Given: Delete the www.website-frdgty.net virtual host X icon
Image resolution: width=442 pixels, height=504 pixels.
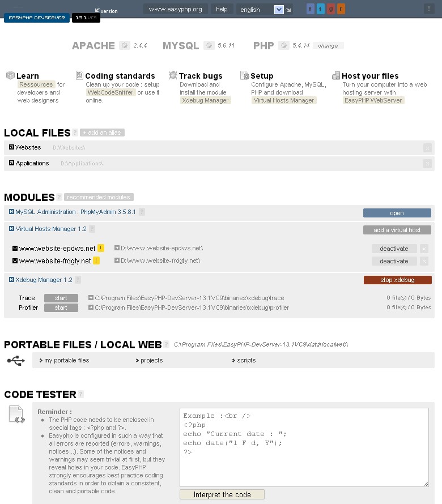Looking at the screenshot, I should click(424, 261).
